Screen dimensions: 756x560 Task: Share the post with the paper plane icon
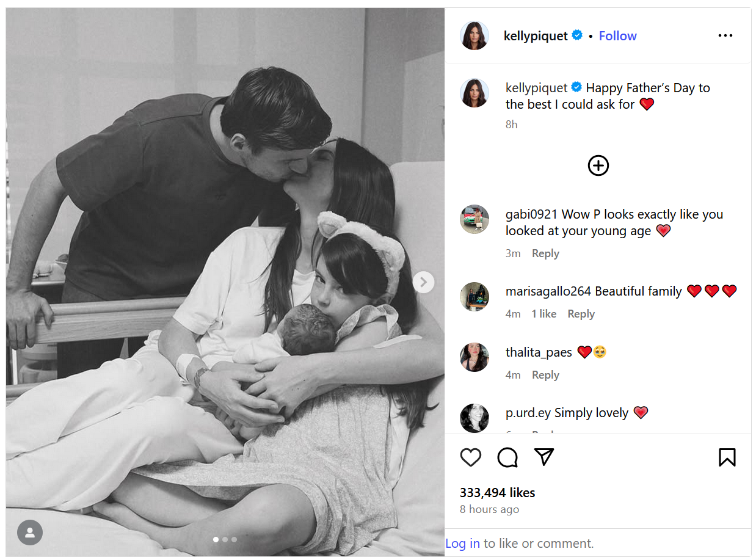point(544,457)
